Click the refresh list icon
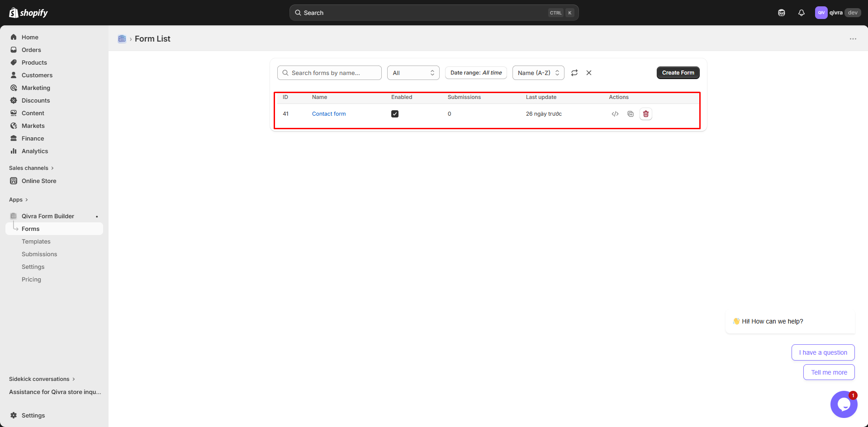Screen dimensions: 868x427 tap(574, 73)
